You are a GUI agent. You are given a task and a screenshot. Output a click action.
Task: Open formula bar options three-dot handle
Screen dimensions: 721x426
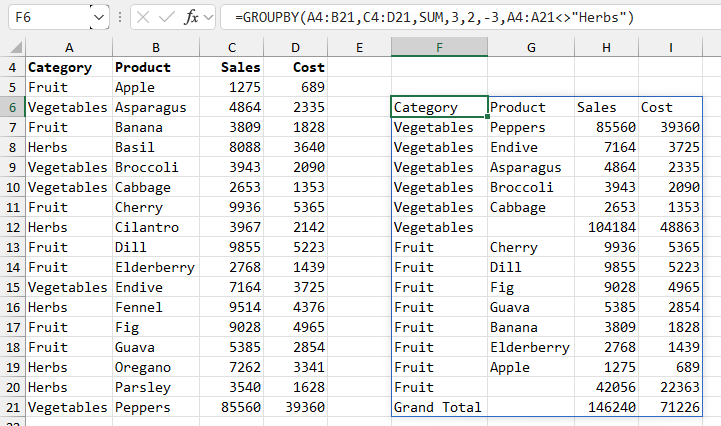[120, 17]
